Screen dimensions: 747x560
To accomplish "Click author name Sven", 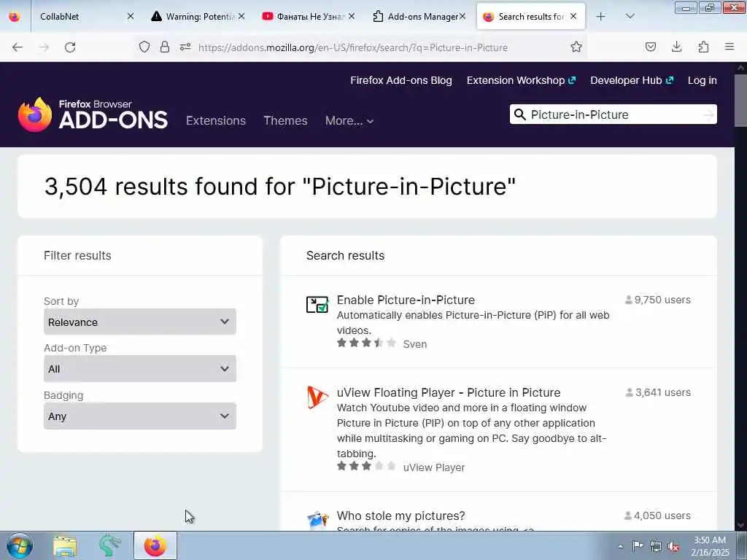I will pyautogui.click(x=415, y=344).
